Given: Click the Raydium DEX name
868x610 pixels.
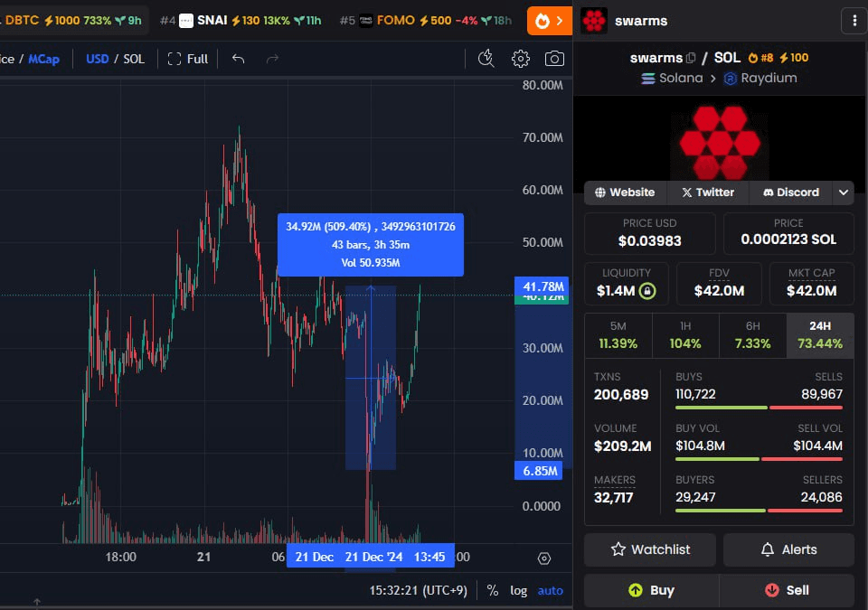Looking at the screenshot, I should click(x=769, y=79).
